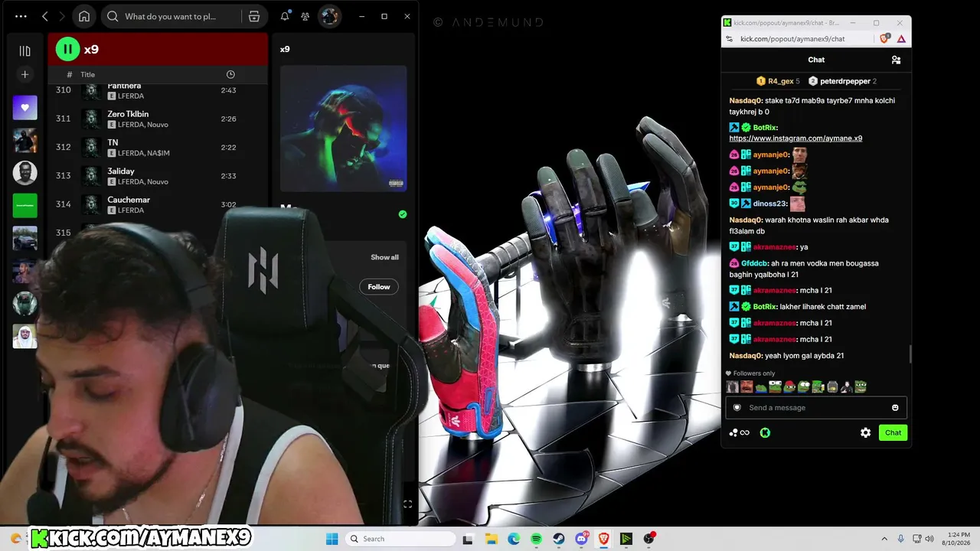The width and height of the screenshot is (980, 551).
Task: Open the taskbar microphone indicator
Action: coord(901,539)
